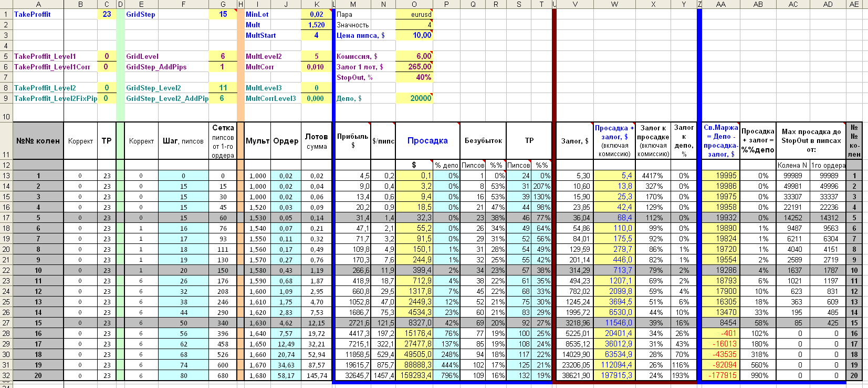The width and height of the screenshot is (868, 388).
Task: Click the Св.Маржа header cell
Action: 721,141
